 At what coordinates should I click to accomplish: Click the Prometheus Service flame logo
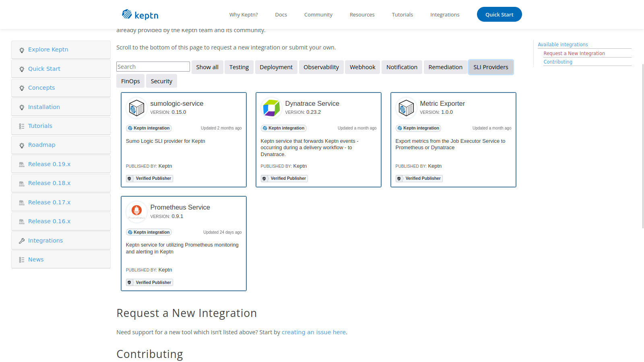[136, 212]
